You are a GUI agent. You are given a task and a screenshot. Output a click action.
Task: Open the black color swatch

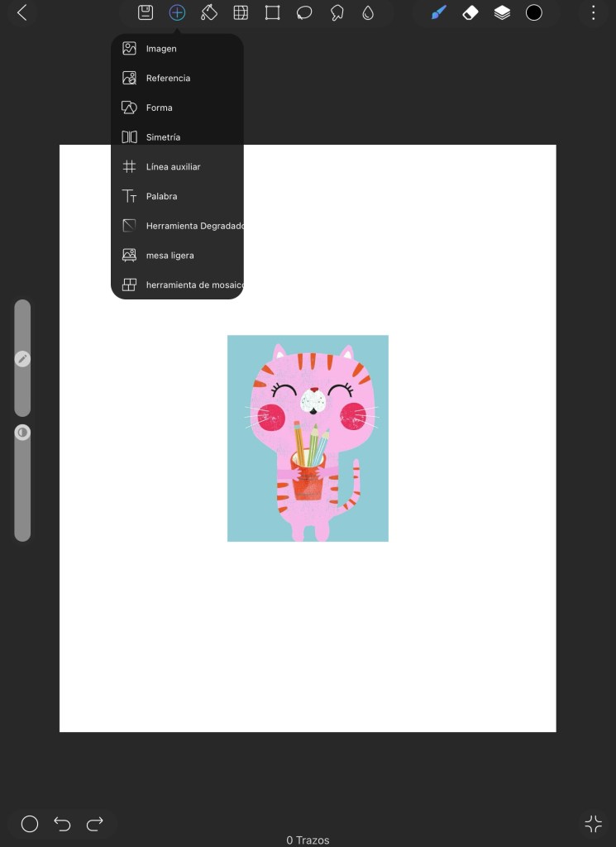point(534,12)
